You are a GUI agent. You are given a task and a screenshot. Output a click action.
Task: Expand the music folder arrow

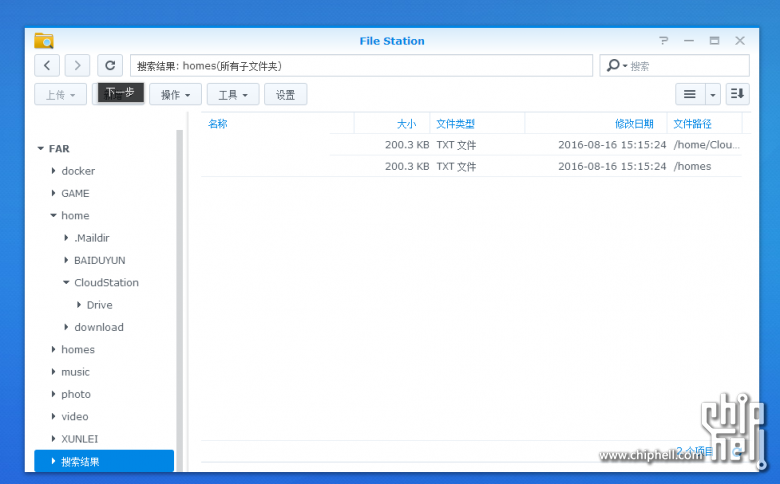(x=53, y=372)
